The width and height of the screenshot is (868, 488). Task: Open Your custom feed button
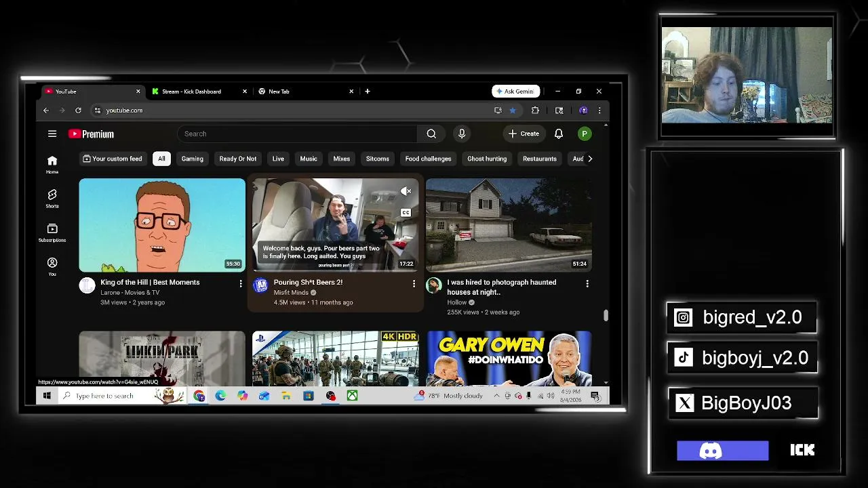tap(113, 159)
